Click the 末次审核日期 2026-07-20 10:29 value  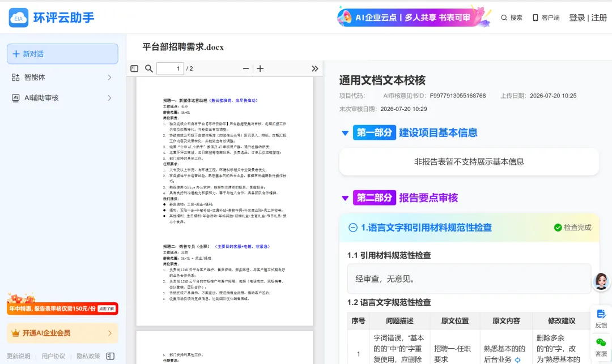coord(403,109)
